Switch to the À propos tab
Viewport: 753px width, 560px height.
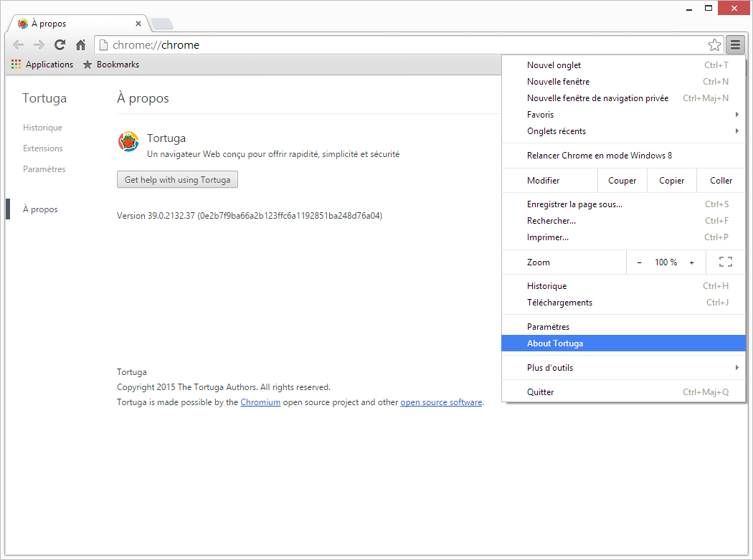tap(79, 24)
